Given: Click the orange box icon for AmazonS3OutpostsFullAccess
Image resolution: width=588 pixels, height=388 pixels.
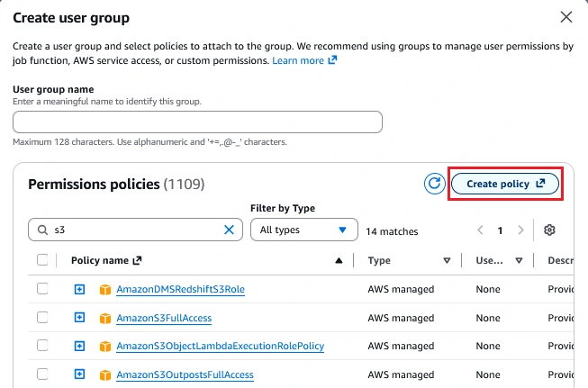Looking at the screenshot, I should coord(105,374).
